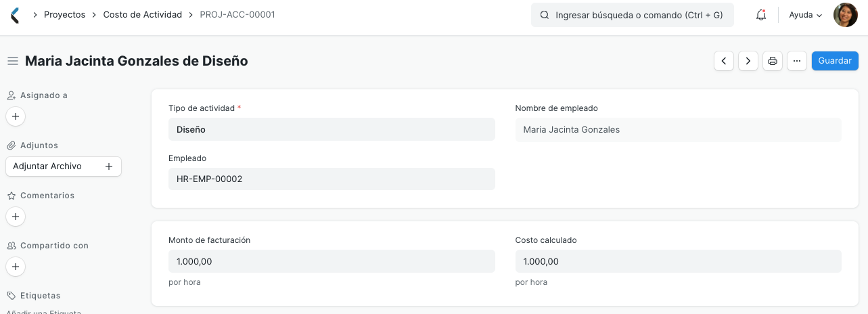Go to previous document arrow

(724, 61)
